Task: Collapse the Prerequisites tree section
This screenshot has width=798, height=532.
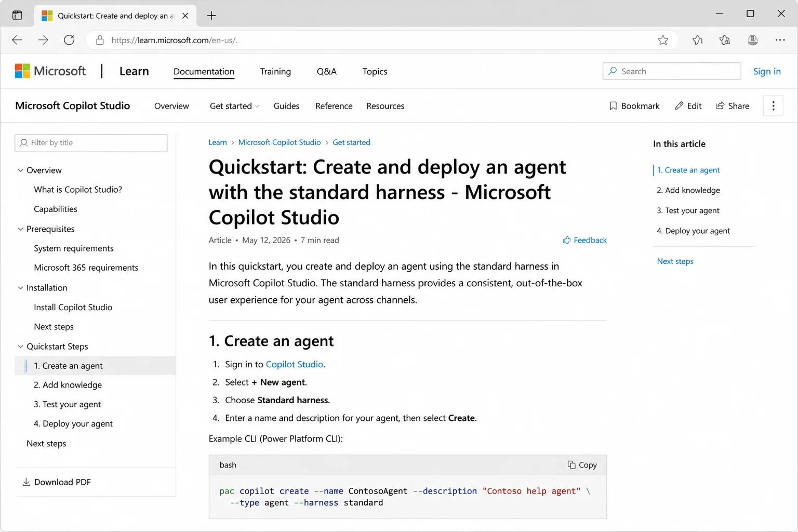Action: [x=20, y=229]
